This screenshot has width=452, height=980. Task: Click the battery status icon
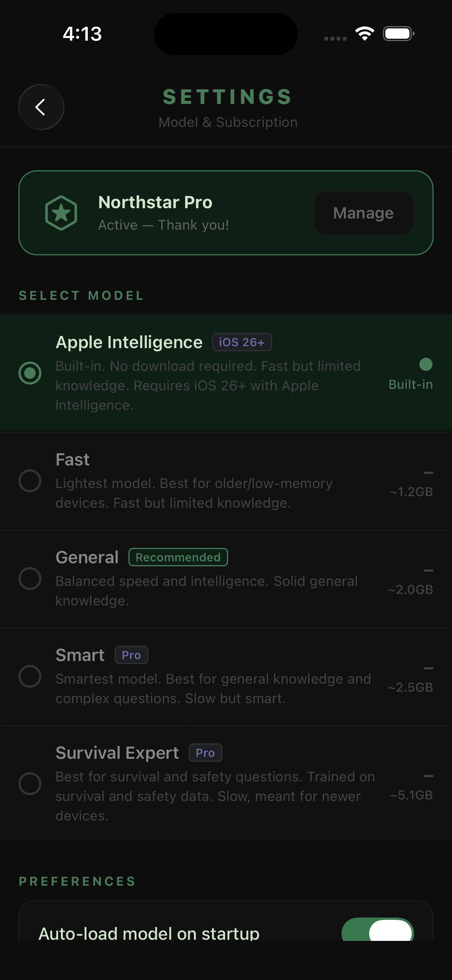click(x=399, y=34)
